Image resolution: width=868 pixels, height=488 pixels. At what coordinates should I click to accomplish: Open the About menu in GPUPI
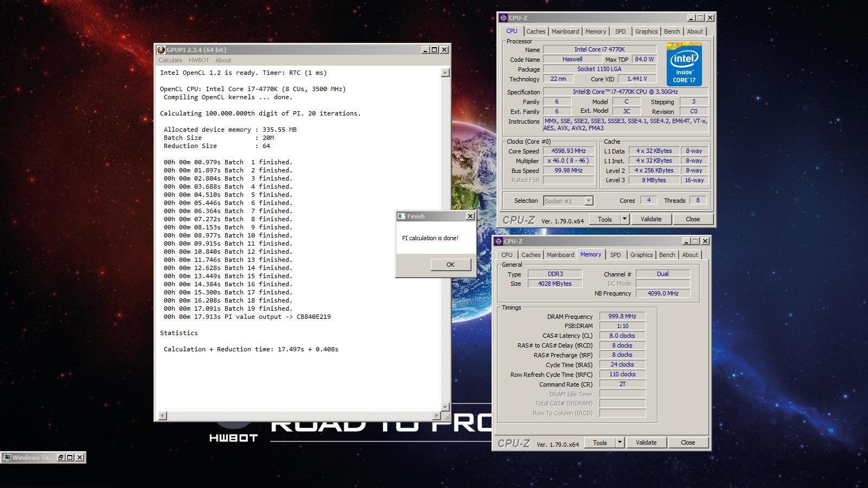223,60
